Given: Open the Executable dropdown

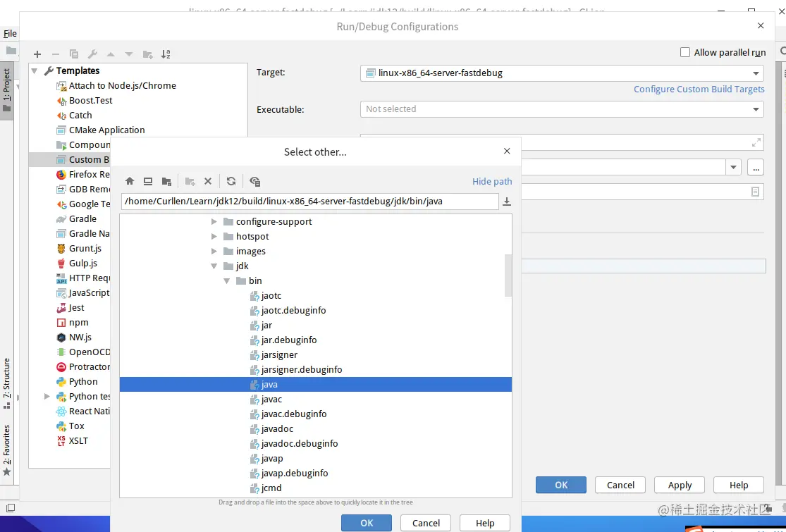Looking at the screenshot, I should [x=562, y=109].
